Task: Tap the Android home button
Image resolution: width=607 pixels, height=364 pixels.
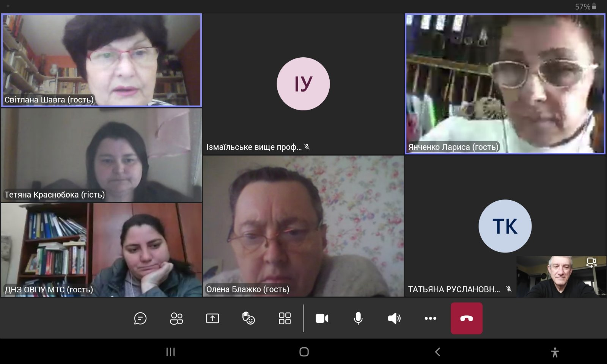Action: (304, 352)
